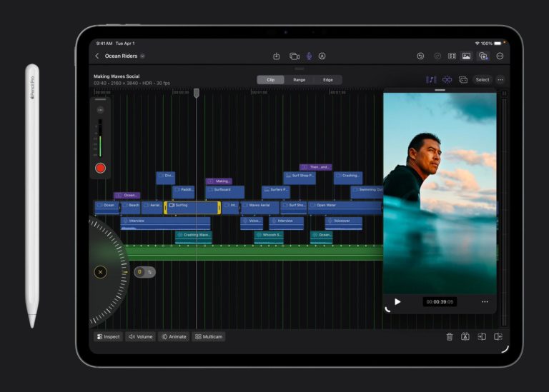Start recording with red record button

pyautogui.click(x=101, y=169)
